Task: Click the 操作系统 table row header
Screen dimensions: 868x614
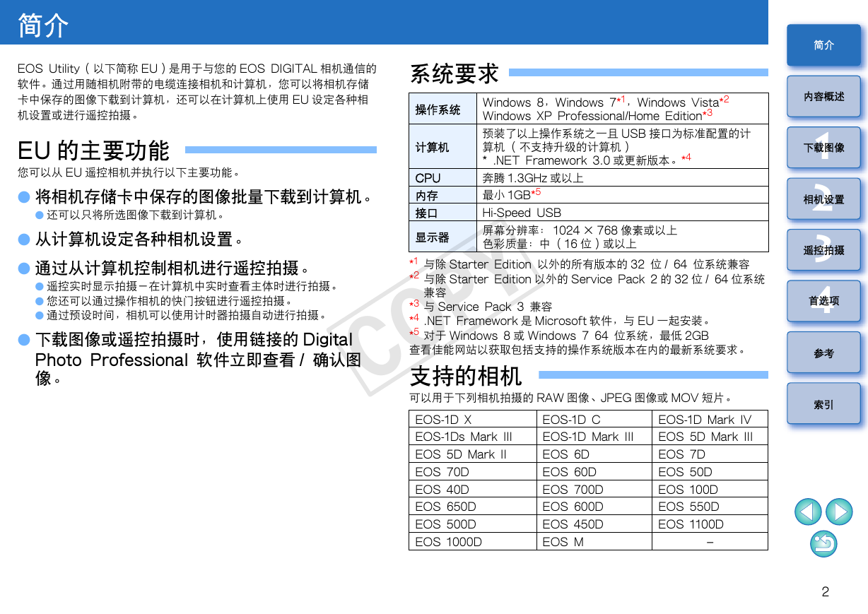Action: pyautogui.click(x=445, y=109)
